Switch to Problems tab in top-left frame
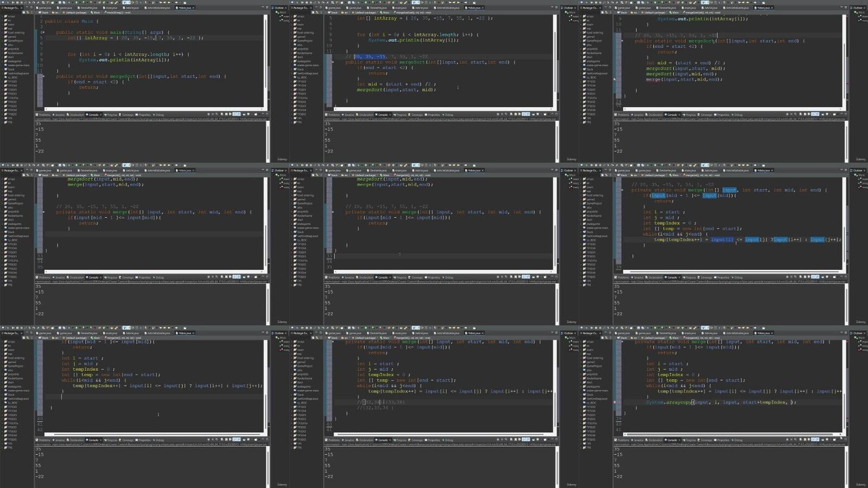Viewport: 868px width, 488px height. pyautogui.click(x=43, y=115)
